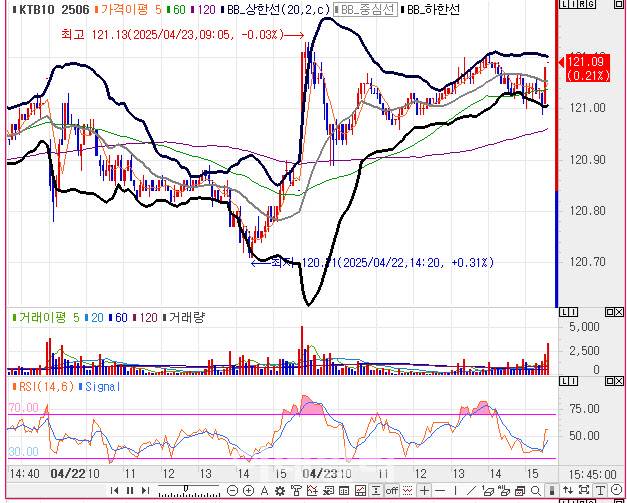Image resolution: width=627 pixels, height=503 pixels.
Task: Toggle the 'off' button in bottom toolbar
Action: tap(393, 490)
